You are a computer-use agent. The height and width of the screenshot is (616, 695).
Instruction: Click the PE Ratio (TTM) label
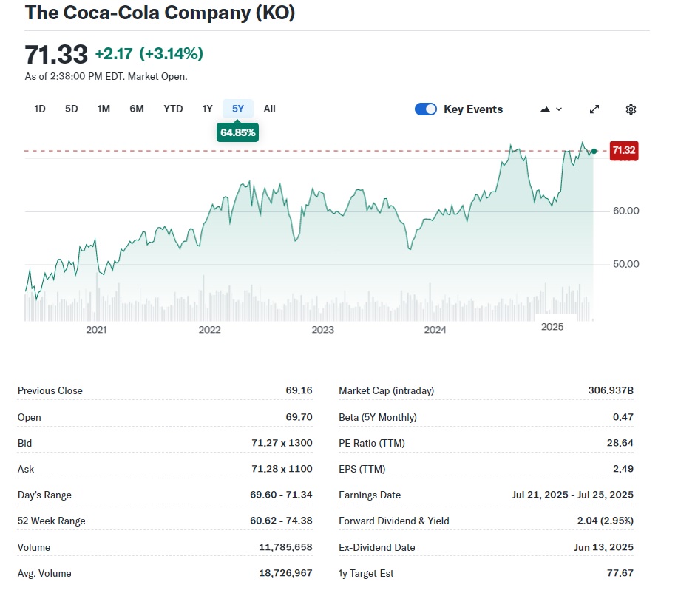pos(371,443)
